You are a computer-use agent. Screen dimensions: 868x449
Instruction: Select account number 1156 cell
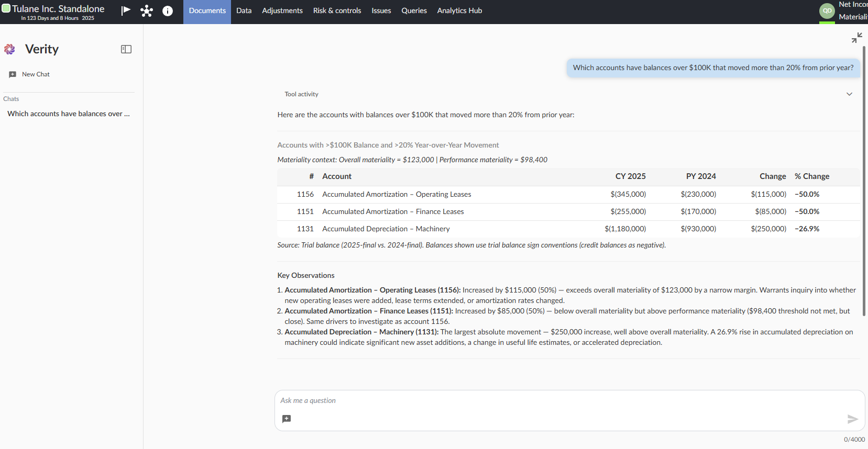coord(305,194)
